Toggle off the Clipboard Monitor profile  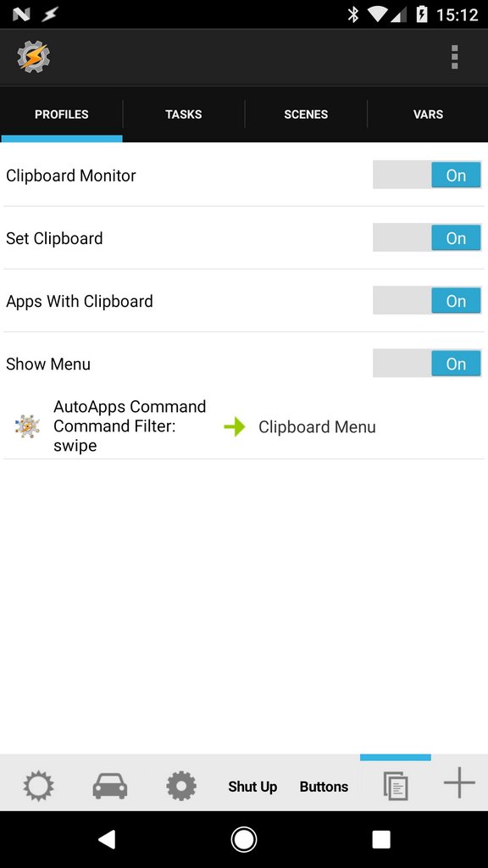click(x=427, y=175)
